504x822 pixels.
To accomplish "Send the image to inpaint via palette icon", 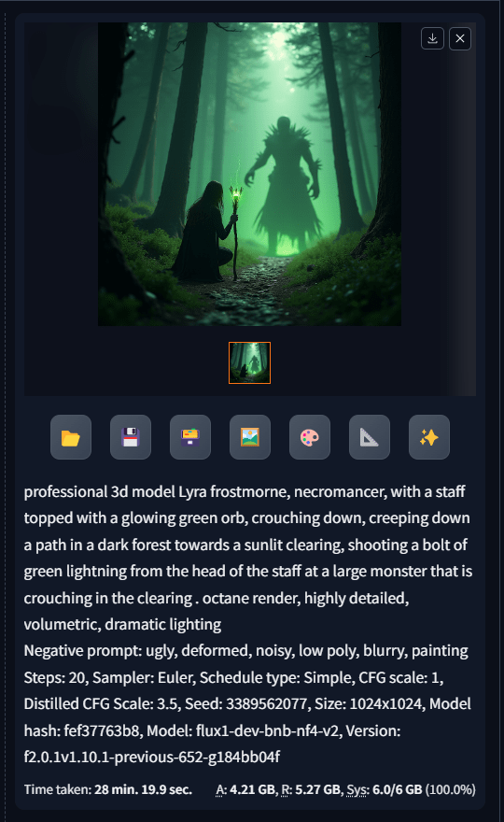I will (310, 437).
